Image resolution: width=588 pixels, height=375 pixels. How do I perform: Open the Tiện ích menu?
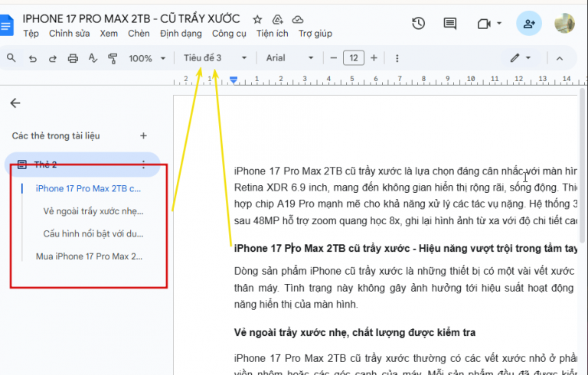273,34
